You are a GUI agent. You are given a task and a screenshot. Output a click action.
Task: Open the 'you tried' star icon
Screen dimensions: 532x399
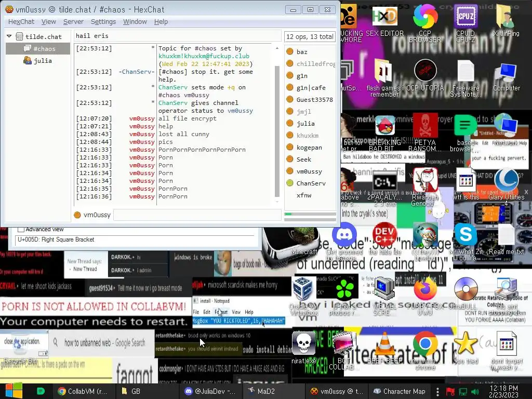tap(466, 348)
